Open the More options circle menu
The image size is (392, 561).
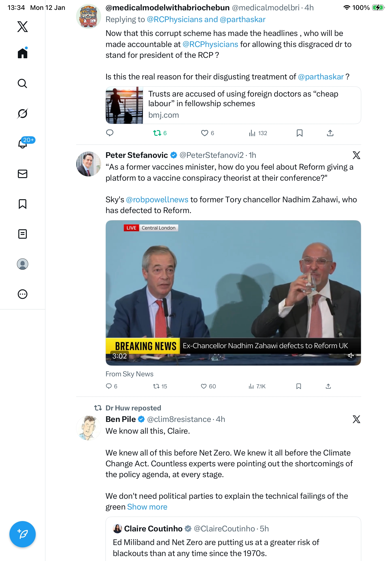[23, 294]
